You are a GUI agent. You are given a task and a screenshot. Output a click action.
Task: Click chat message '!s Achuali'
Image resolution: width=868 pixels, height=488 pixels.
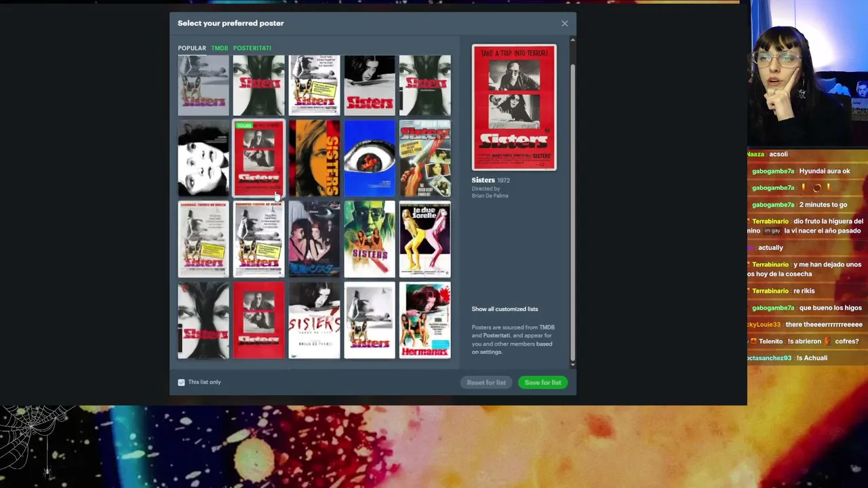click(812, 358)
